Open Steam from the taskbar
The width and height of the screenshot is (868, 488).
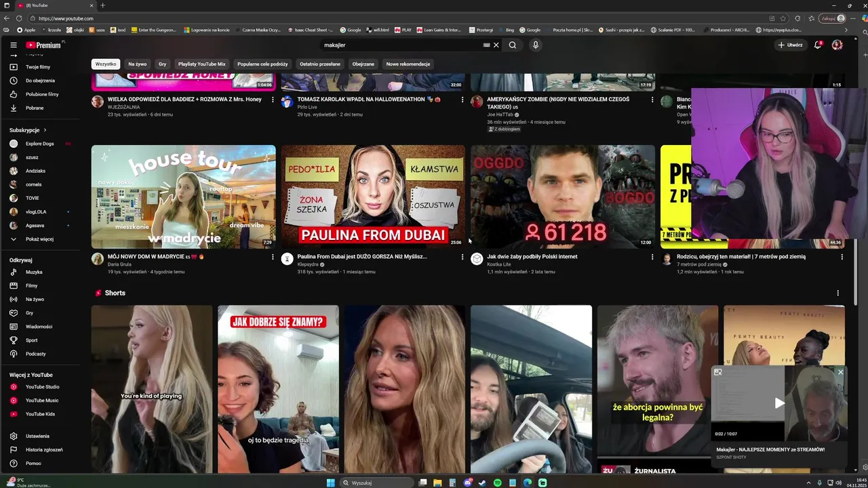[x=483, y=483]
